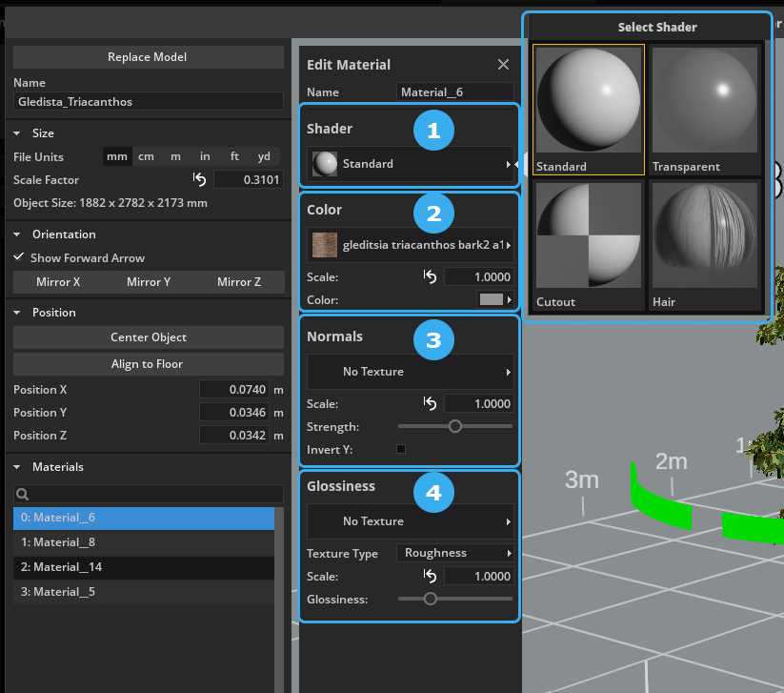Open the Texture Type Roughness dropdown
Image resolution: width=784 pixels, height=693 pixels.
pos(455,553)
